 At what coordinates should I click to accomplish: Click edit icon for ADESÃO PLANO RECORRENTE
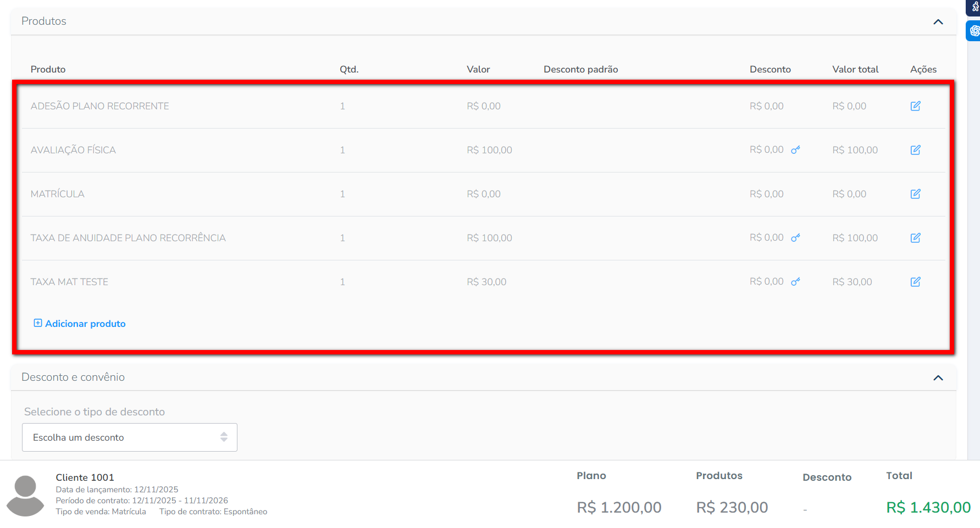[x=915, y=106]
